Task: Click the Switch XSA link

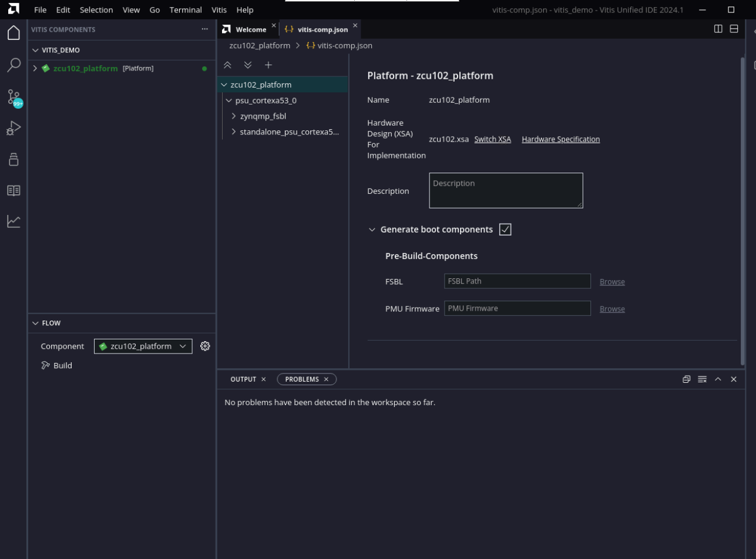Action: pos(492,139)
